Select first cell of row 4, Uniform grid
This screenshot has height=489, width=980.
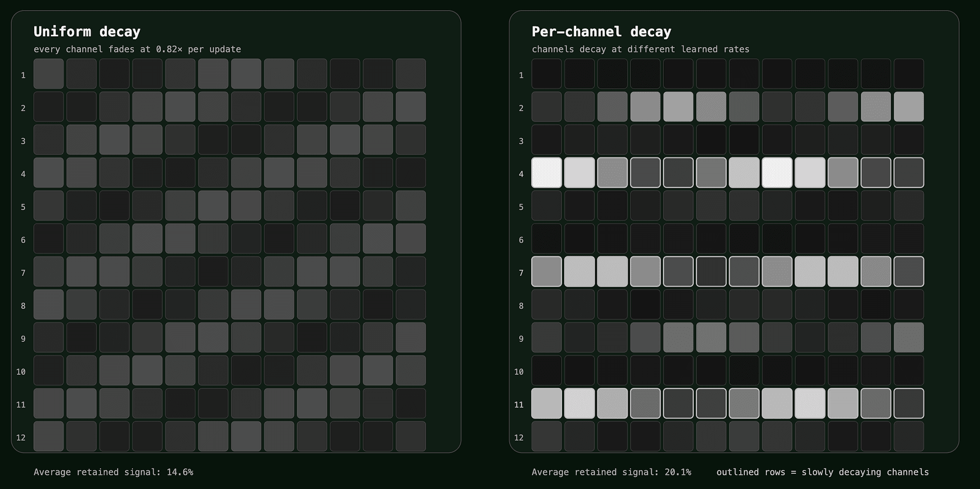coord(49,173)
